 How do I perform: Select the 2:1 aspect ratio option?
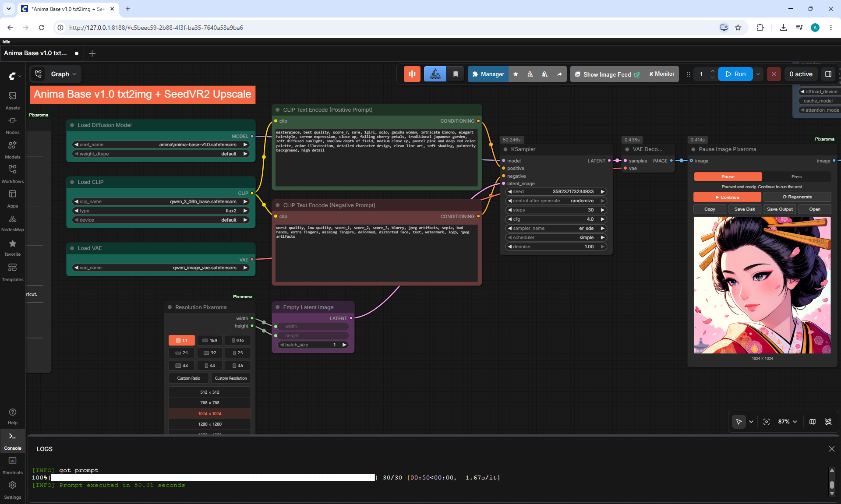pos(182,352)
